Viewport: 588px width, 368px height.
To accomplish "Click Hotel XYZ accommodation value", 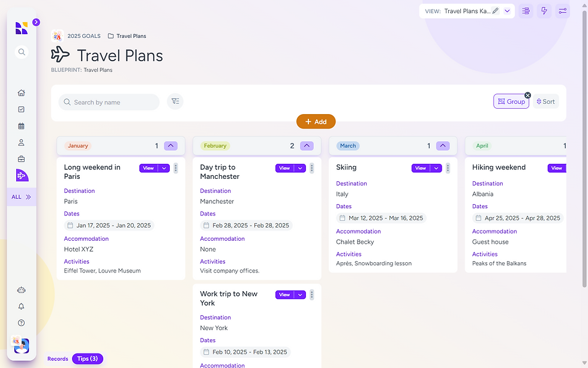I will coord(79,249).
